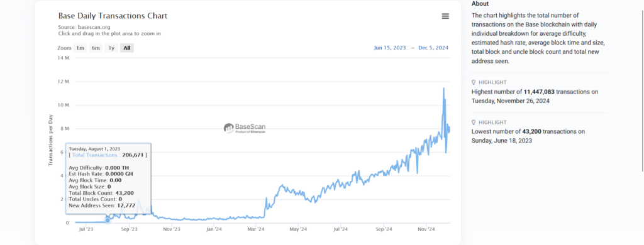644x245 pixels.
Task: Click the 12 M y-axis label
Action: (64, 82)
